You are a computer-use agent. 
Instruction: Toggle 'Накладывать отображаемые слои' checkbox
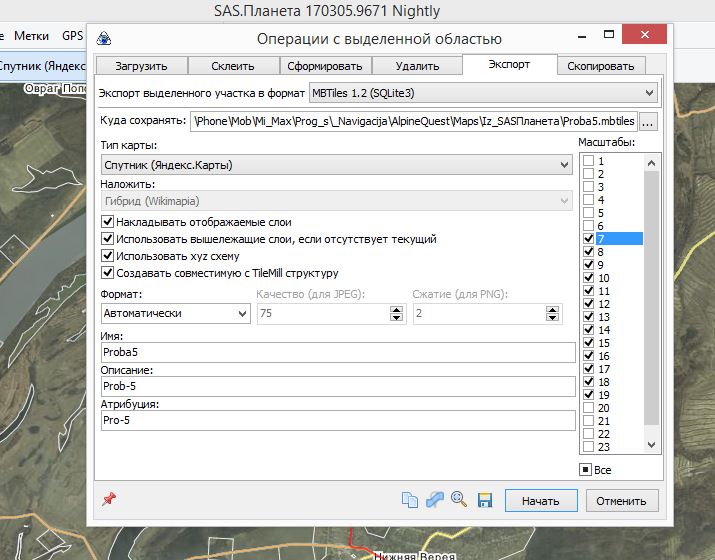pos(108,222)
